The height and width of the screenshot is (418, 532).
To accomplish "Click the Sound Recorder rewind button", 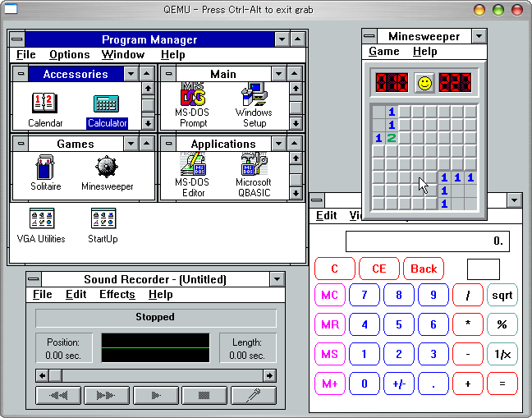I will pyautogui.click(x=58, y=395).
